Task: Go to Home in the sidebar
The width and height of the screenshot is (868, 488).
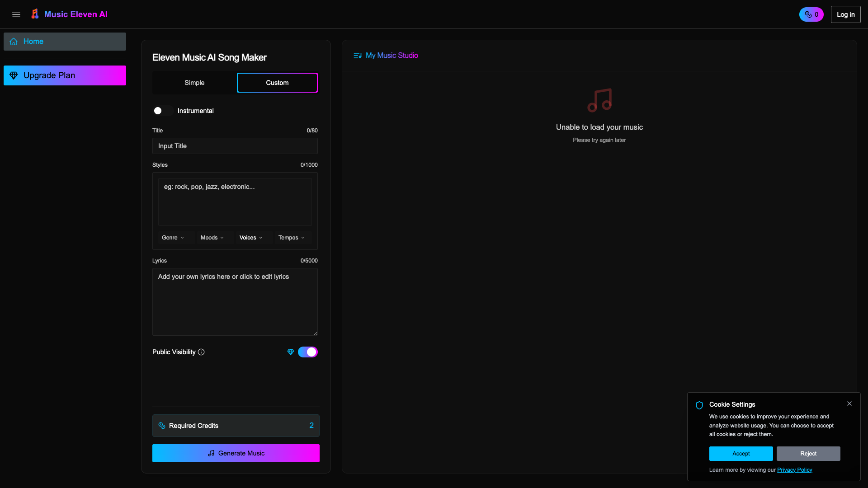Action: click(65, 42)
